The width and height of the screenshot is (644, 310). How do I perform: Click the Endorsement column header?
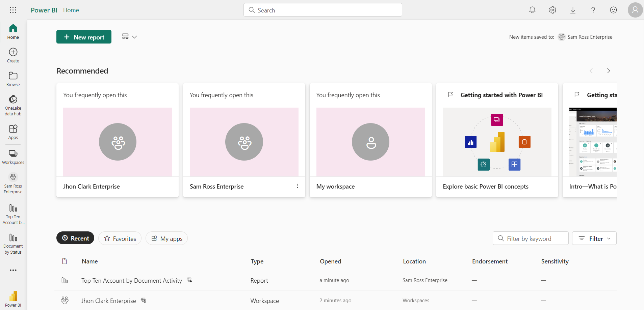click(x=490, y=261)
